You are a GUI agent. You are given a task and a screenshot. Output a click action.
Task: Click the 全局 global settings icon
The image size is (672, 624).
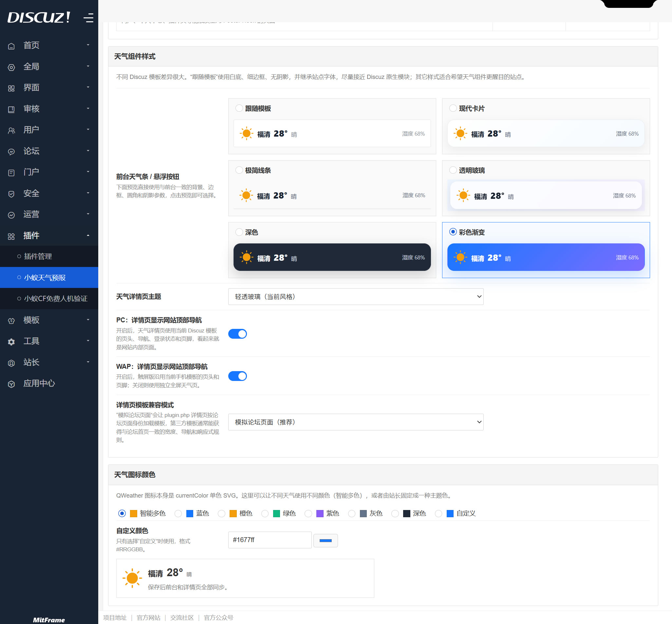point(11,67)
